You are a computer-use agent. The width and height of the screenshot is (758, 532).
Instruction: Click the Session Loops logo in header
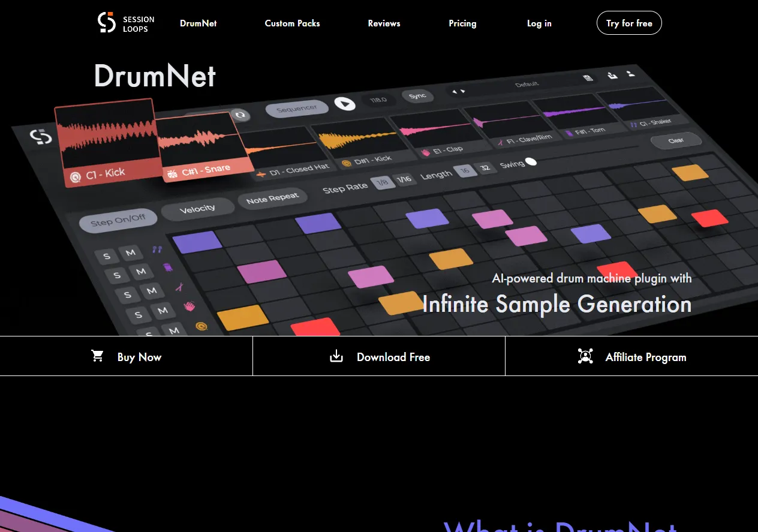click(x=126, y=23)
